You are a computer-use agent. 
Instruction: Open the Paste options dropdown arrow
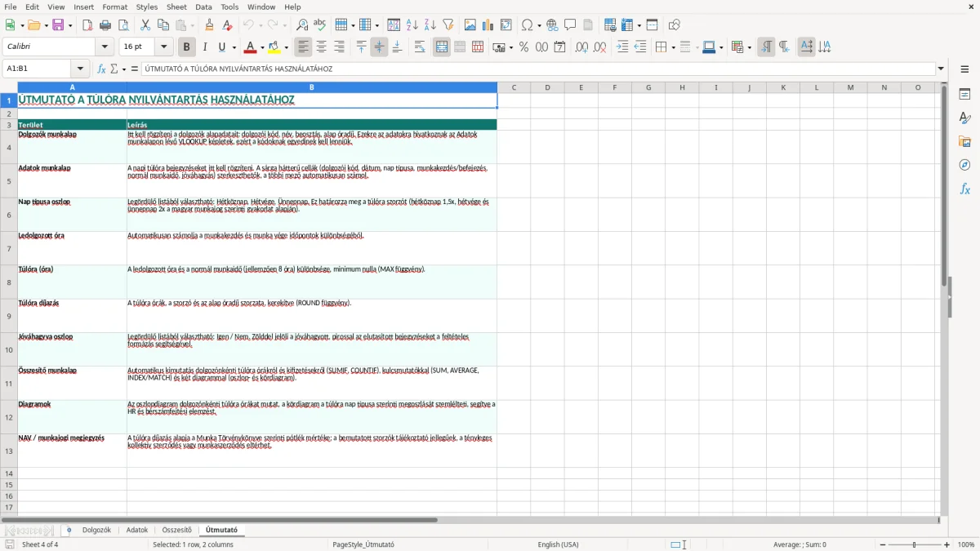click(x=192, y=25)
